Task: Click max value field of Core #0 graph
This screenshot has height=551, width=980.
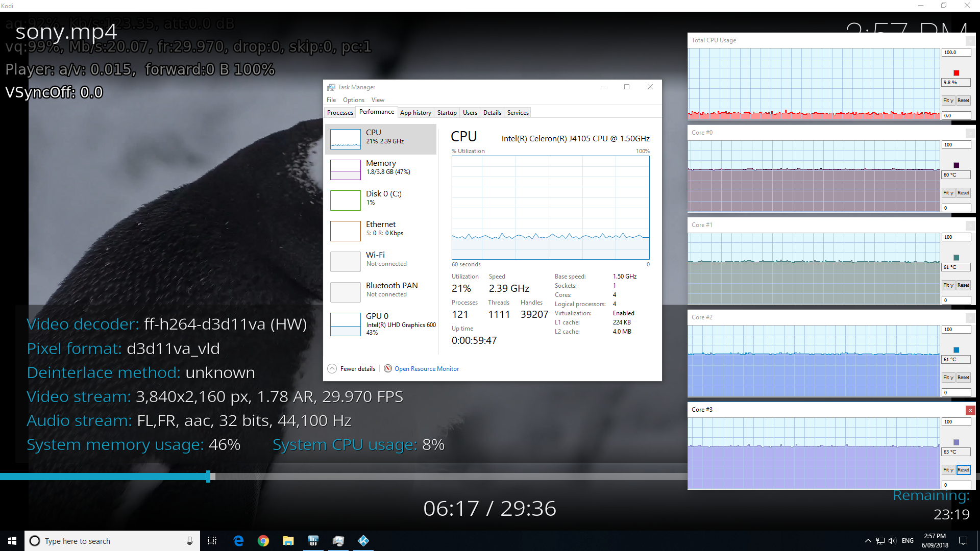Action: click(x=956, y=145)
